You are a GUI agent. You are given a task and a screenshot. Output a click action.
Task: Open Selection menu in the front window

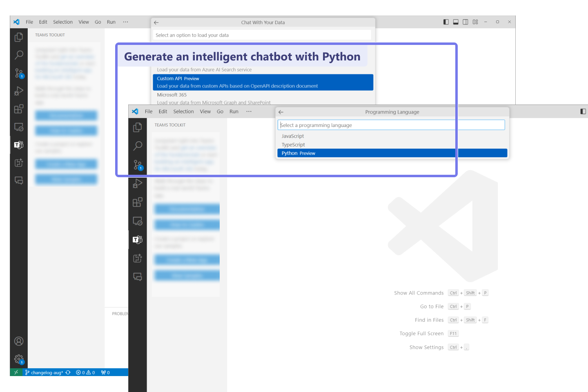[183, 111]
